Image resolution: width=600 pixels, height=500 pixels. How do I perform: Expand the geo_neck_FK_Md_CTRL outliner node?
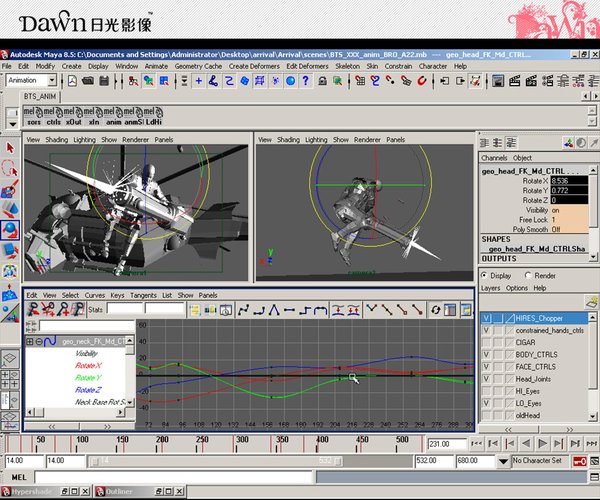point(30,341)
